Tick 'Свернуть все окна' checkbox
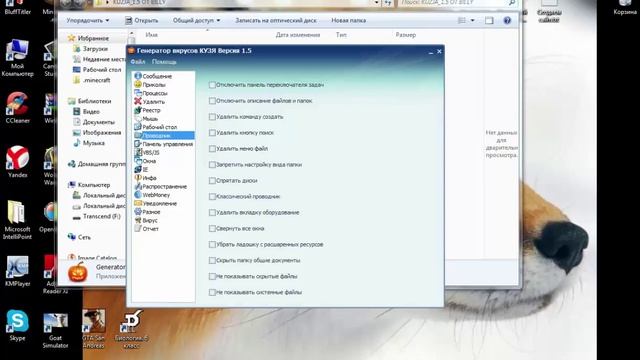640x360 pixels. pos(212,229)
